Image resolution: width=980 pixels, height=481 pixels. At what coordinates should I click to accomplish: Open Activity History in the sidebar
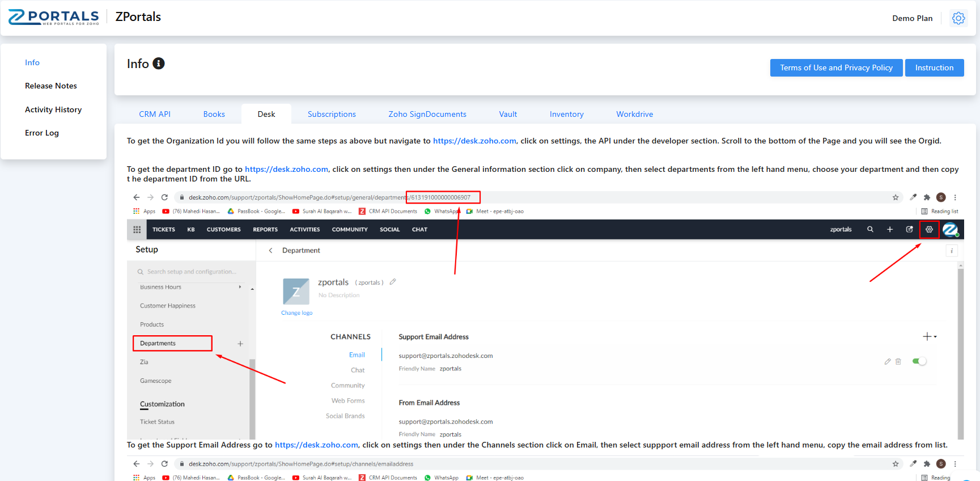tap(53, 109)
